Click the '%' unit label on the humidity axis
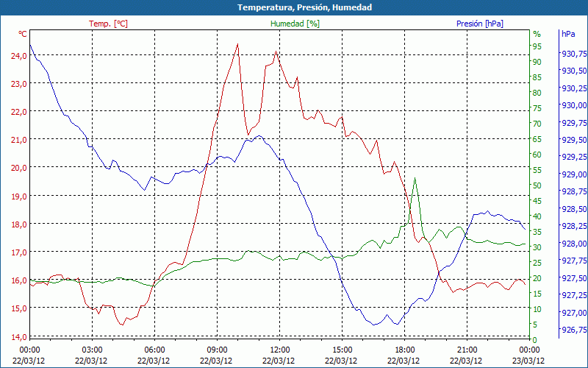588x368 pixels. point(537,34)
